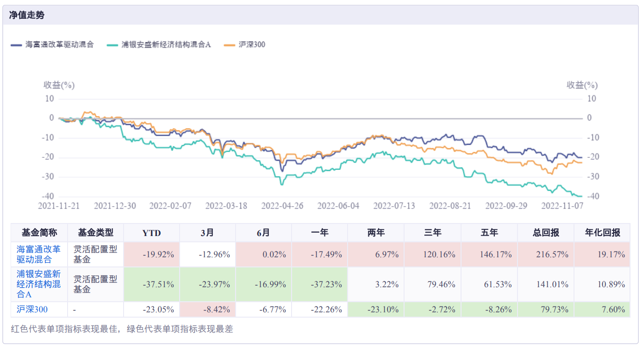Open 浦银安盛新经济结构混合A fund link in table

coord(39,284)
